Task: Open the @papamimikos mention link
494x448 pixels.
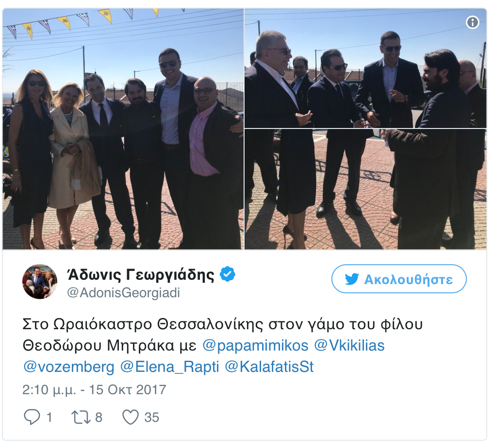Action: click(255, 345)
